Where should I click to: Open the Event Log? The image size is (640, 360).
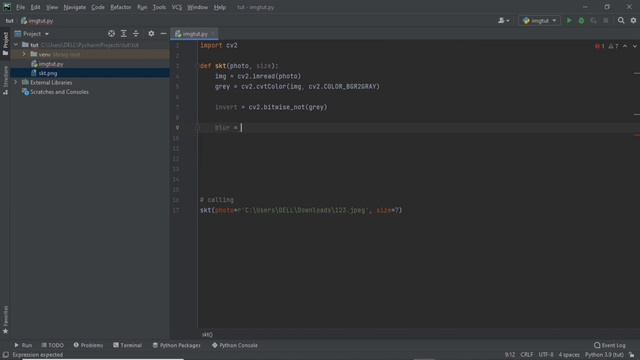[609, 345]
